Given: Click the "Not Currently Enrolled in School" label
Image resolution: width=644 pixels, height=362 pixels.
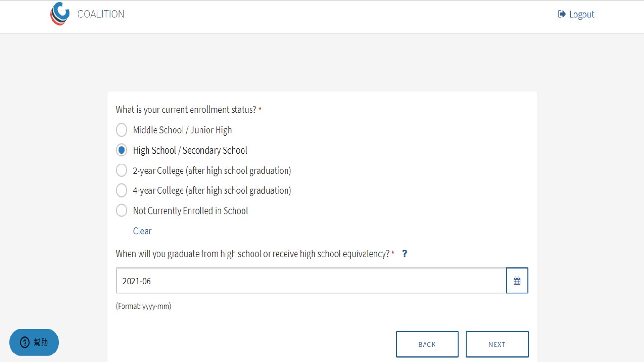Looking at the screenshot, I should [190, 211].
